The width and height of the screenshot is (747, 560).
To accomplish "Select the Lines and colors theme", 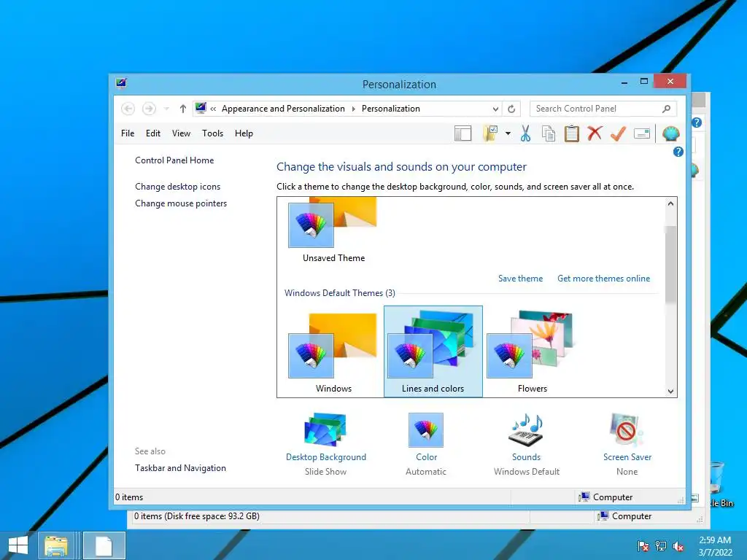I will point(433,351).
